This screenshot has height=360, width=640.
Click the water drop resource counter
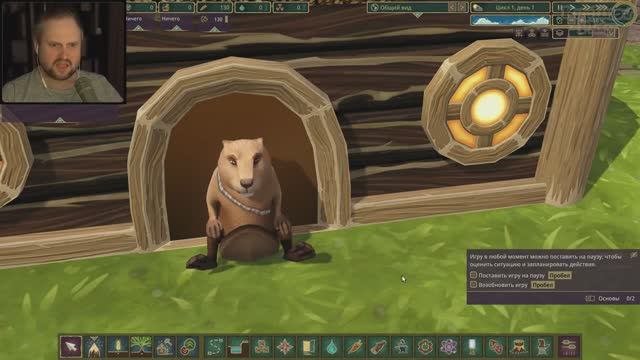253,7
